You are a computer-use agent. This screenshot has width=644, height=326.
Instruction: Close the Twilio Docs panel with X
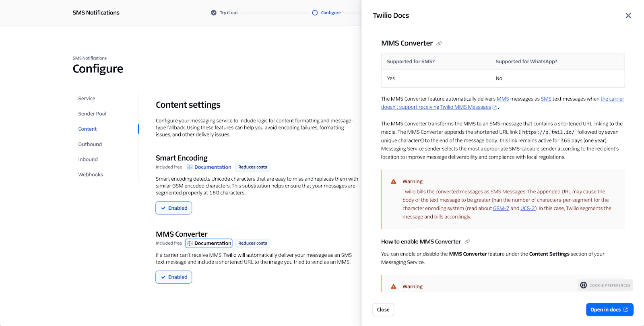[x=628, y=15]
